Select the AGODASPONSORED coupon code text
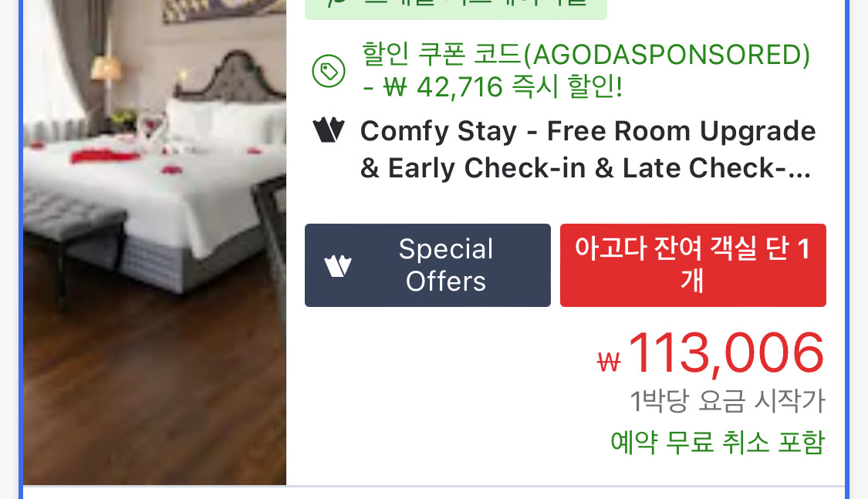 coord(667,54)
